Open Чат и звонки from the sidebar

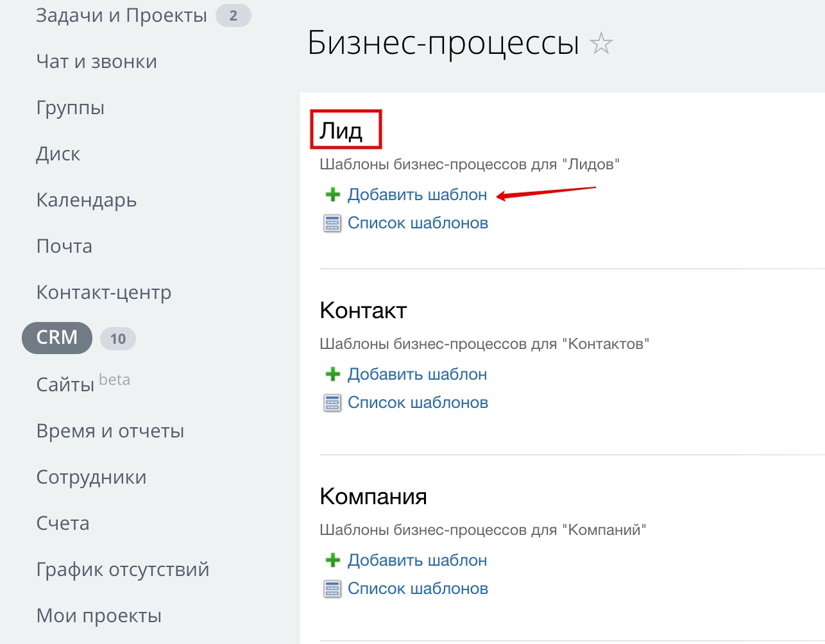pos(96,61)
